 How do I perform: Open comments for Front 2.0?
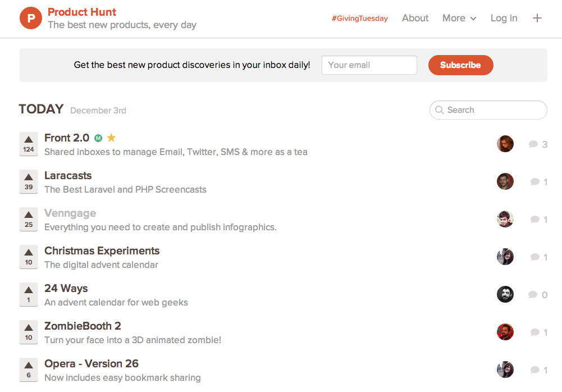pos(538,144)
